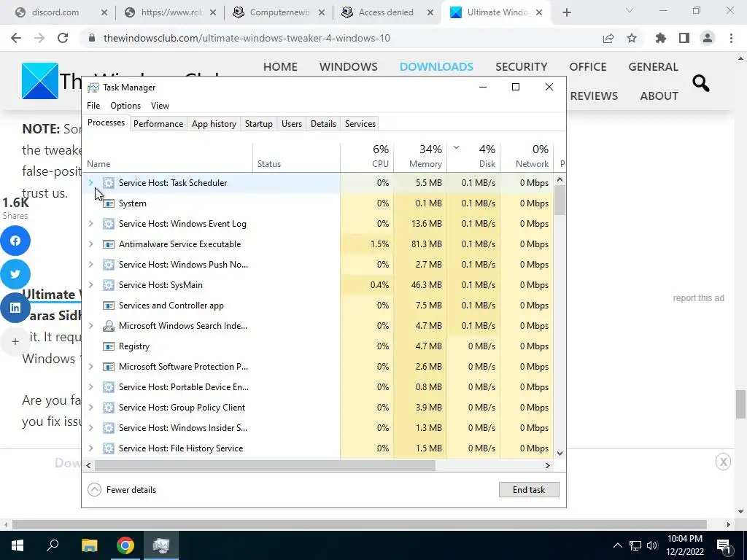Open SECURITY in the site navigation

pyautogui.click(x=521, y=66)
